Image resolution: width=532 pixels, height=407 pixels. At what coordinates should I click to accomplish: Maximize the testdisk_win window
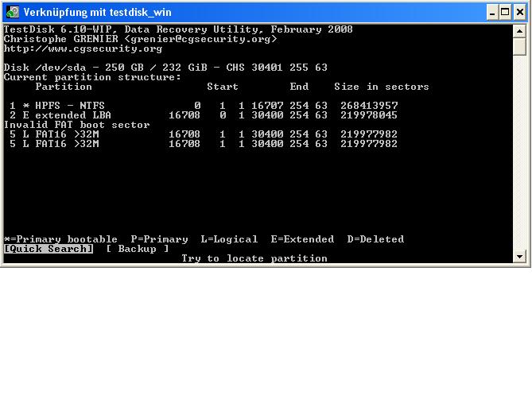(x=505, y=12)
